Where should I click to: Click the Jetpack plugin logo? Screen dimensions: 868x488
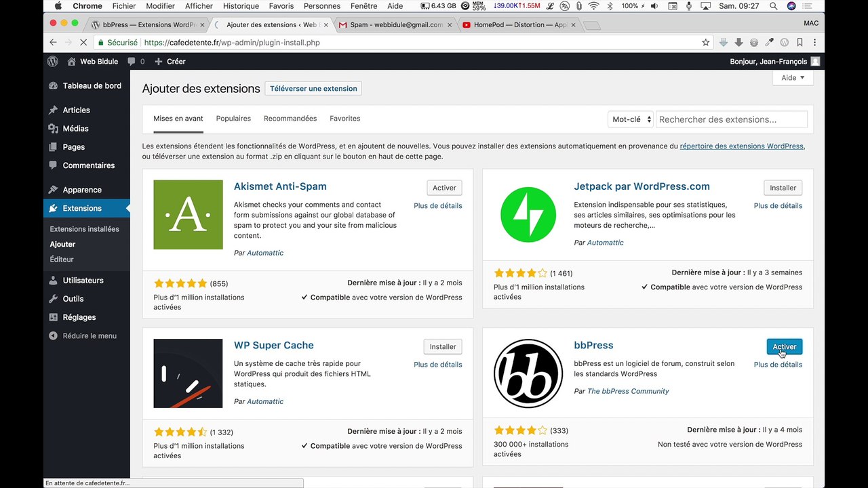(x=528, y=214)
